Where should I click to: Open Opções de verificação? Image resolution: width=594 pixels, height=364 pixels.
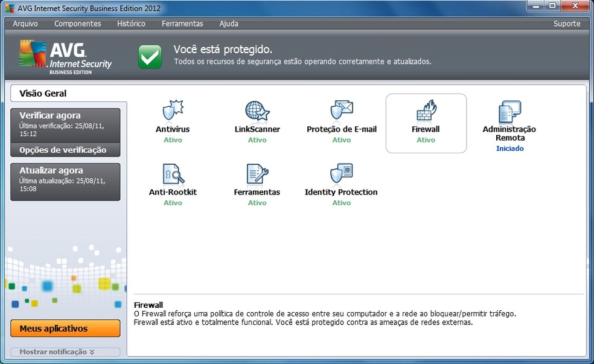tap(65, 150)
